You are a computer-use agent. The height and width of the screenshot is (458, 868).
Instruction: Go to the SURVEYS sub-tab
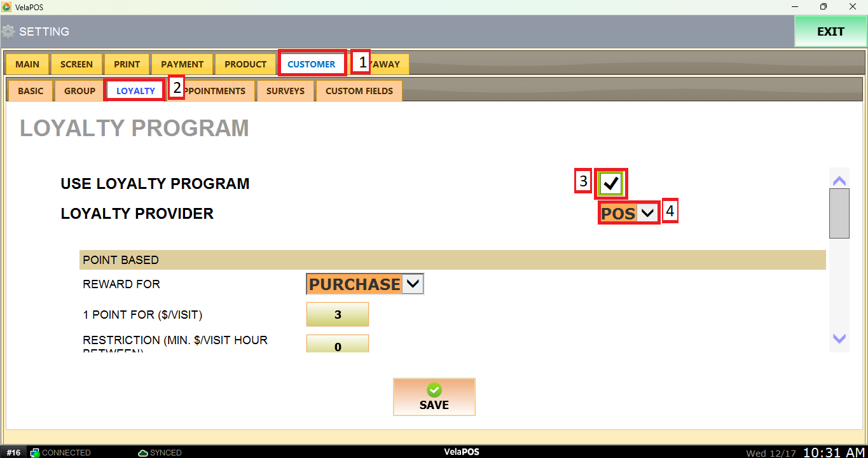pos(286,91)
